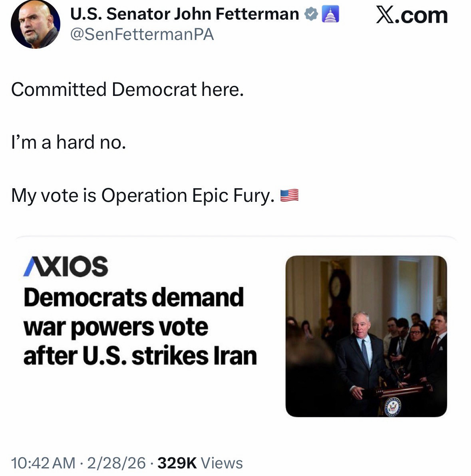The height and width of the screenshot is (476, 471).
Task: Click the Senate seal on the podium
Action: pos(392,406)
